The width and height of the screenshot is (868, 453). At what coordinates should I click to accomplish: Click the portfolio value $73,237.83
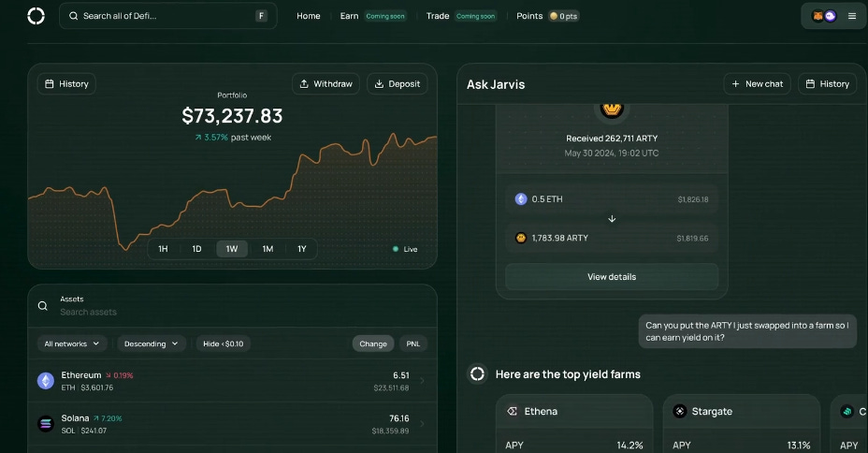coord(232,116)
